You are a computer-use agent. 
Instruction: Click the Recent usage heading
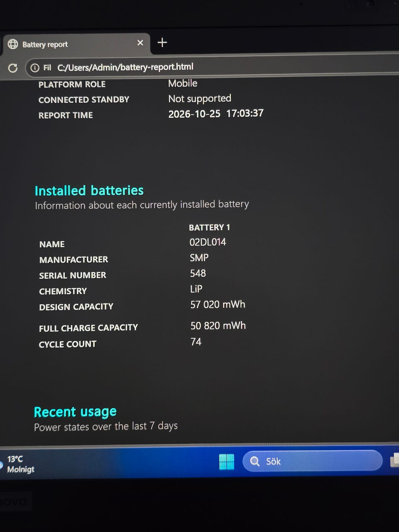[x=75, y=412]
